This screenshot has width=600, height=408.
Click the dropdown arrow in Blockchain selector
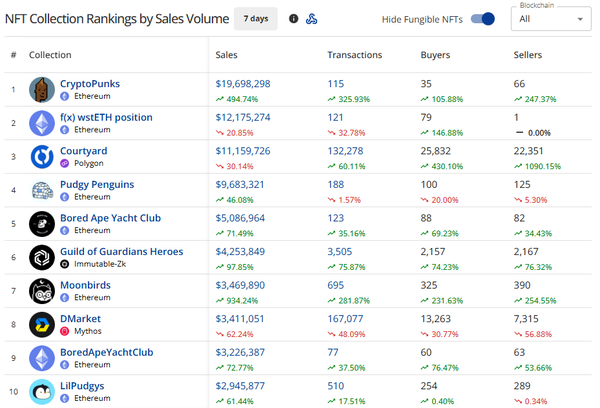pos(580,19)
